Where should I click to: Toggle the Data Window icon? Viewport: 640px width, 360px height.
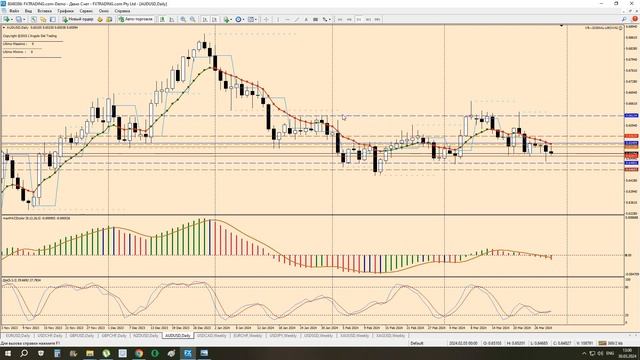click(x=43, y=19)
